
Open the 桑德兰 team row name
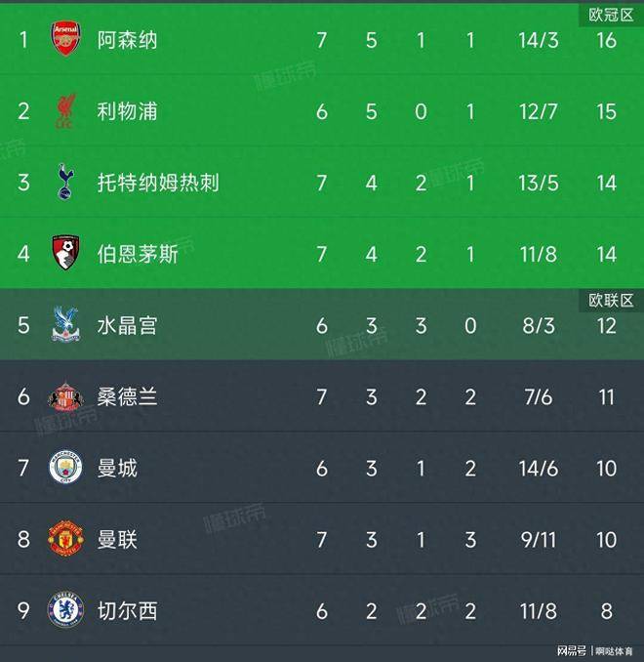coord(127,396)
